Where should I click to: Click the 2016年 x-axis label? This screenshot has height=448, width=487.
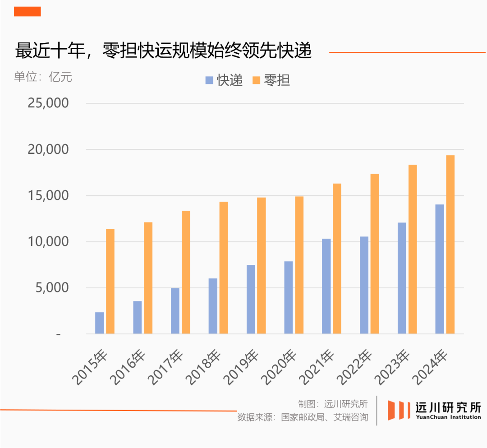click(128, 367)
